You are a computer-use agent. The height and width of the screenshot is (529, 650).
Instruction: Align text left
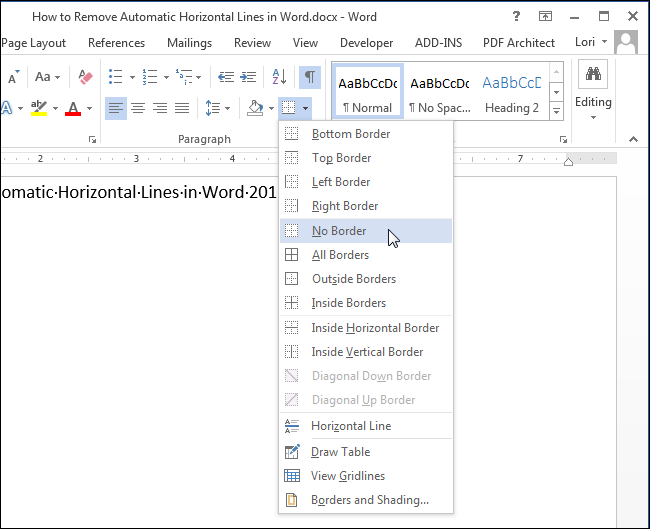tap(116, 108)
